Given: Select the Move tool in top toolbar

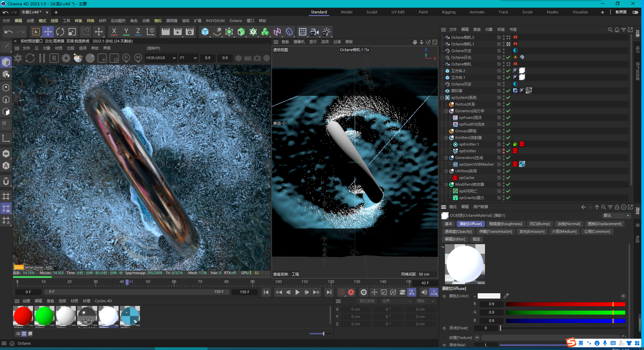Looking at the screenshot, I should [x=48, y=32].
